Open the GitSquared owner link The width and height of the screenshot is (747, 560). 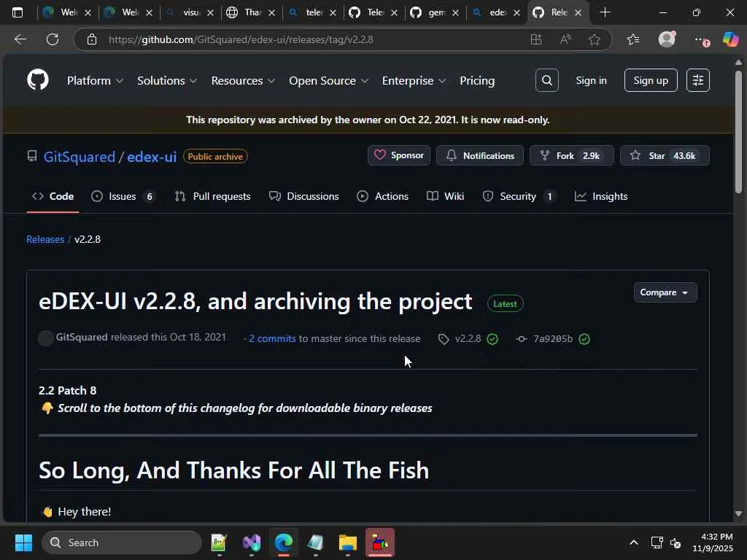[x=79, y=157]
